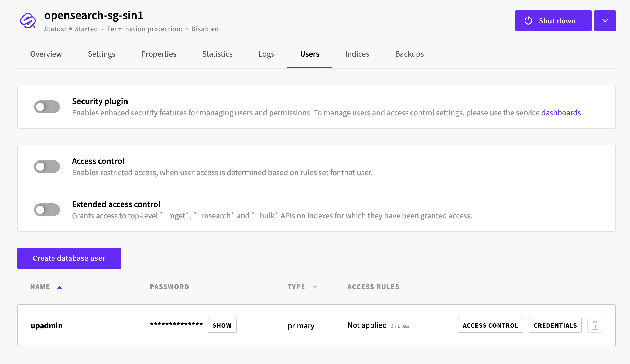The width and height of the screenshot is (630, 364).
Task: Click the upadmin user name
Action: 47,326
